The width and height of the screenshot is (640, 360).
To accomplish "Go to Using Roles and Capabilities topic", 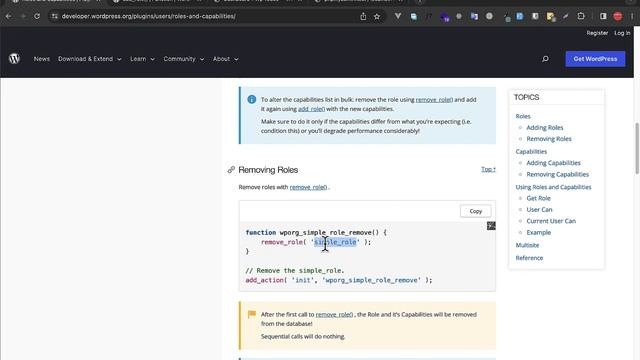I will point(553,187).
